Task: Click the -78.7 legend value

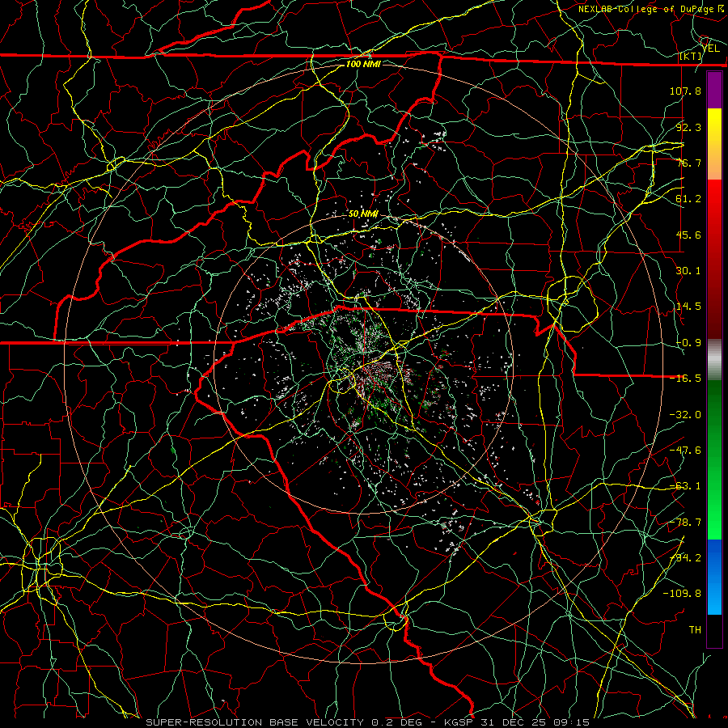Action: pyautogui.click(x=685, y=523)
